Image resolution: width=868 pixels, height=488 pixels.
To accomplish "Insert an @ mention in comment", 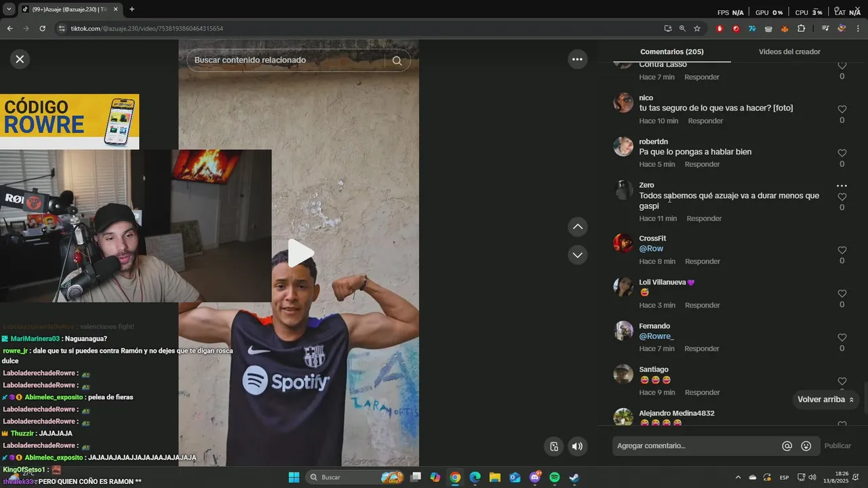I will (x=787, y=446).
